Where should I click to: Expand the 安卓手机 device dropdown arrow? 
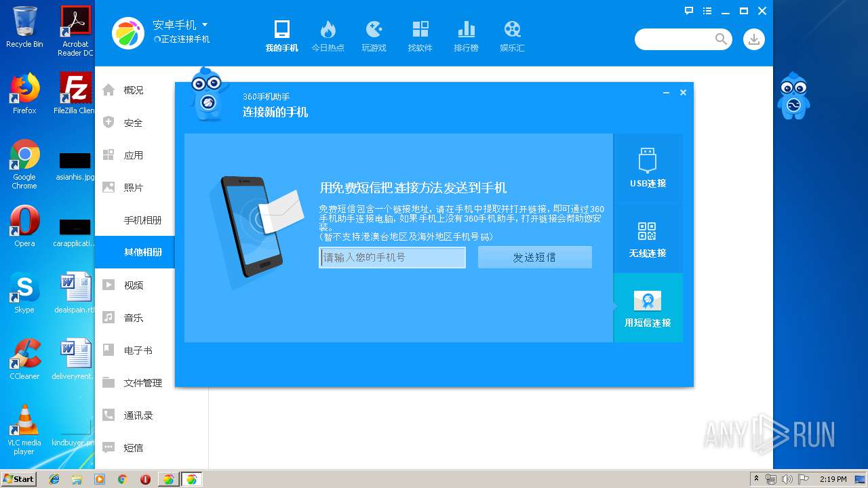[205, 25]
